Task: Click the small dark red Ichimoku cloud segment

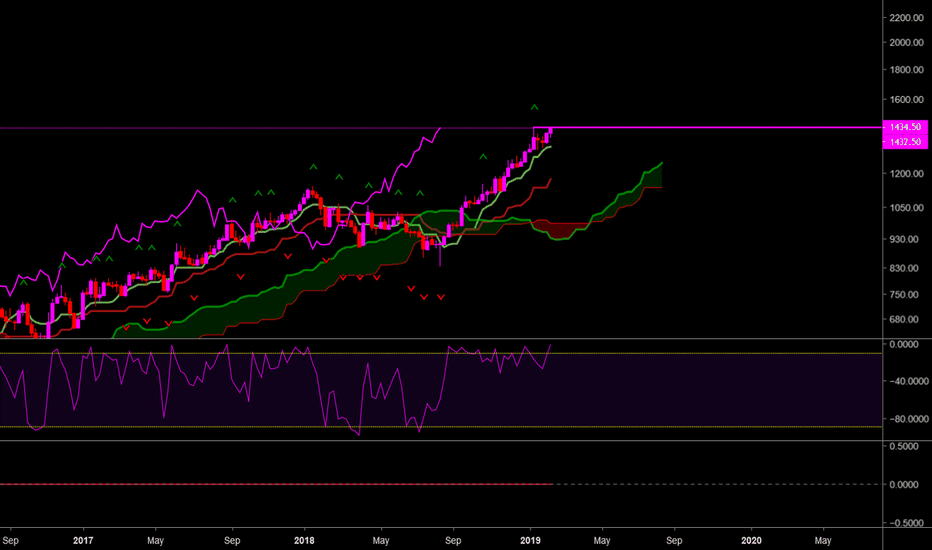Action: point(561,228)
